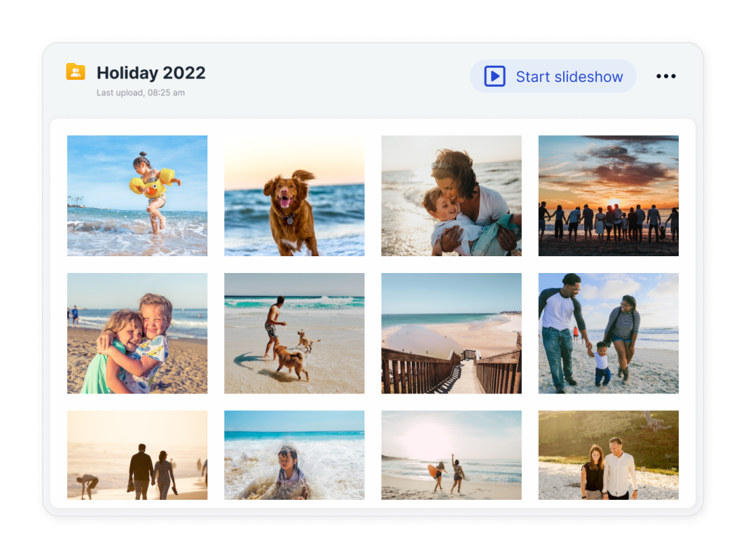The width and height of the screenshot is (746, 560).
Task: Select photo of mother kissing her child
Action: click(x=451, y=195)
